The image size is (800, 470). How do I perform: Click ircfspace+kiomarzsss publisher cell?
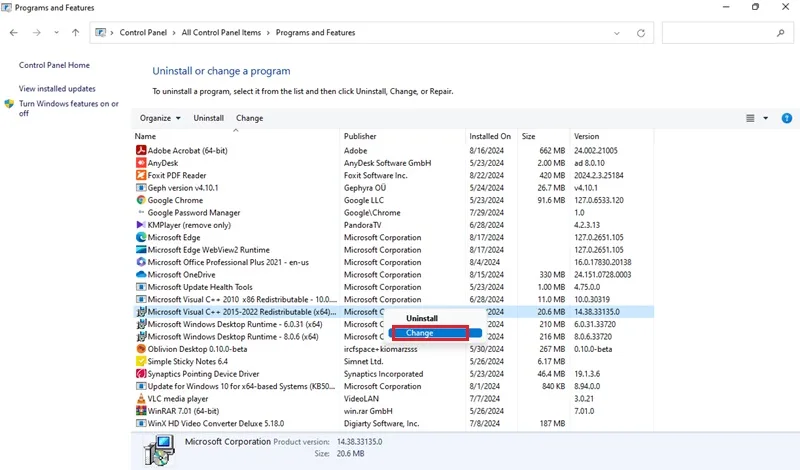point(381,349)
